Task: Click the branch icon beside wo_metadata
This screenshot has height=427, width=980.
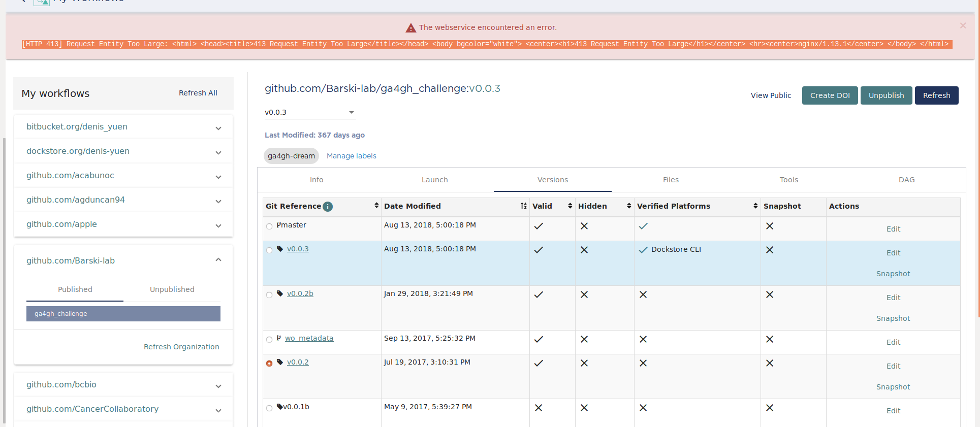Action: (x=279, y=338)
